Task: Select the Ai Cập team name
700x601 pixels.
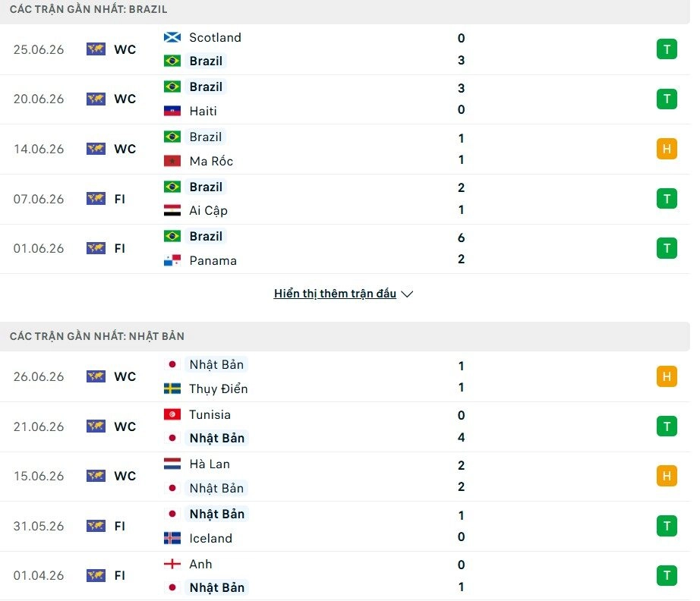Action: pos(208,211)
